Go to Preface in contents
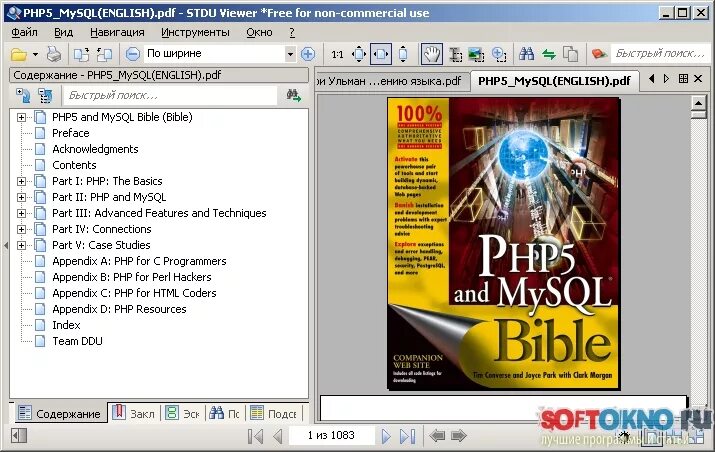Viewport: 715px width, 452px height. coord(71,133)
